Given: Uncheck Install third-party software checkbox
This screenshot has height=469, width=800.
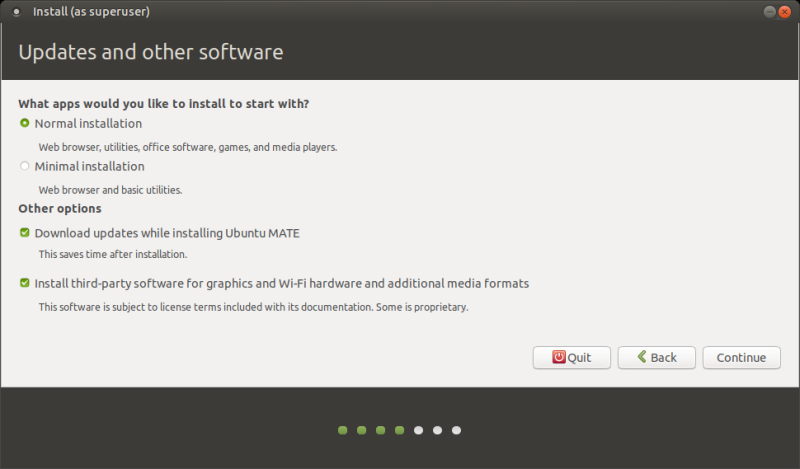Looking at the screenshot, I should pos(25,283).
